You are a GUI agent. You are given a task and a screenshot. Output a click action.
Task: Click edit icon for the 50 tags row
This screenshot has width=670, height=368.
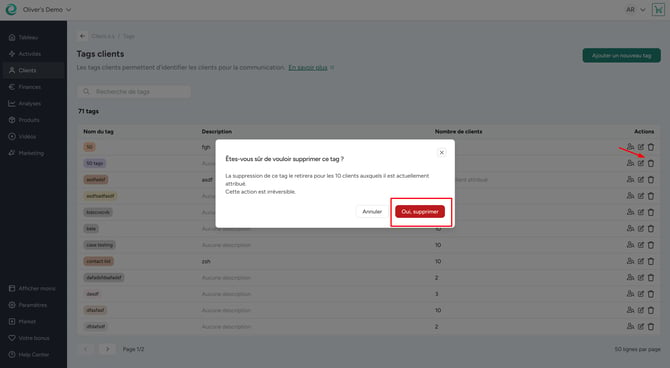click(641, 163)
